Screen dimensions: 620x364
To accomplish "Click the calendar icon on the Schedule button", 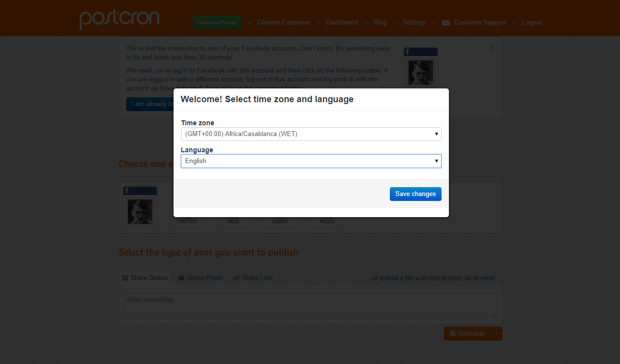I will (452, 334).
